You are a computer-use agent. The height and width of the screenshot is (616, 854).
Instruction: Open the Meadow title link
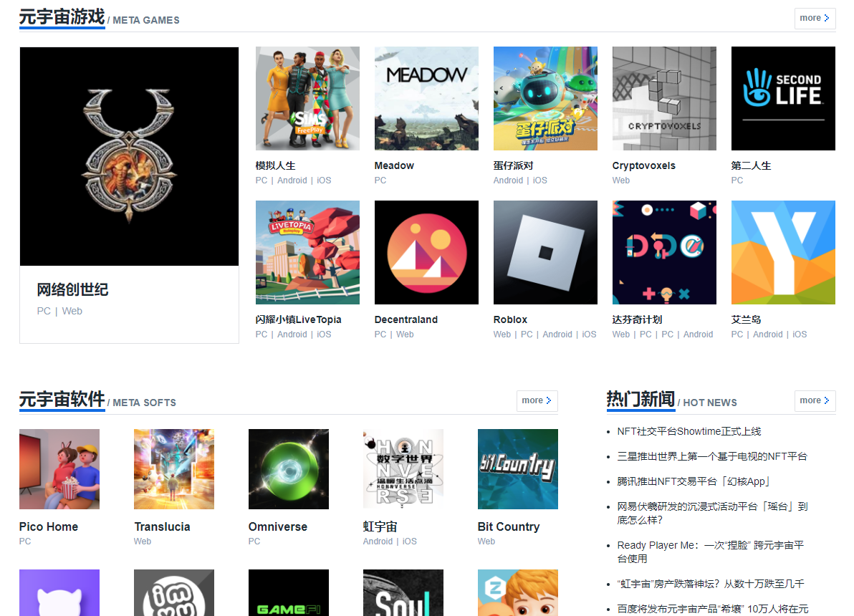pos(394,165)
